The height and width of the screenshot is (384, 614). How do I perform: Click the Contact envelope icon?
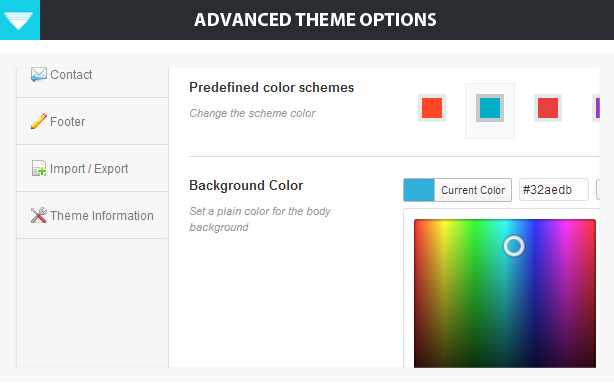38,74
